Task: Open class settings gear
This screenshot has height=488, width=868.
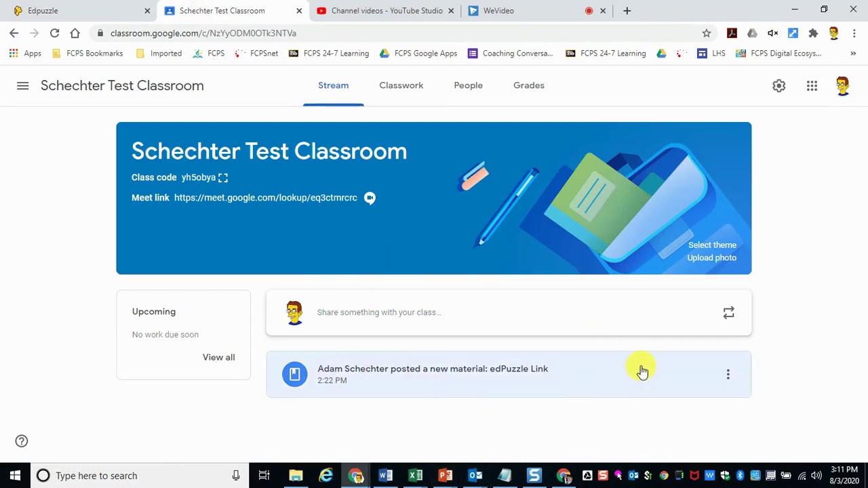Action: [x=778, y=85]
